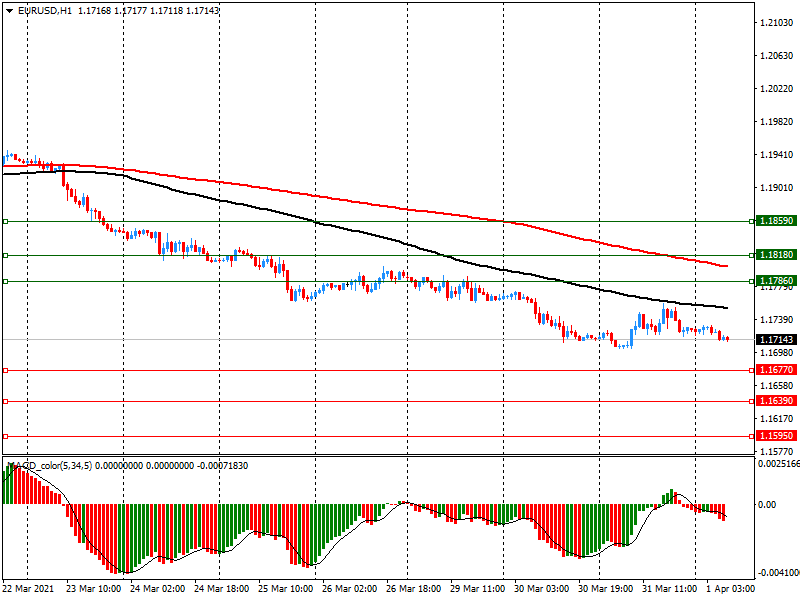The image size is (800, 600).
Task: Click the 1 Apr 03:00 time label
Action: click(x=730, y=588)
